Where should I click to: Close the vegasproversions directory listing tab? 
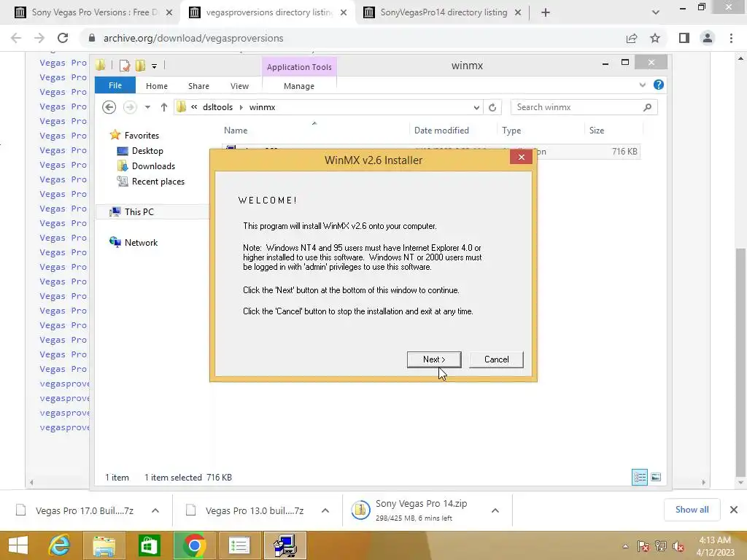tap(344, 13)
